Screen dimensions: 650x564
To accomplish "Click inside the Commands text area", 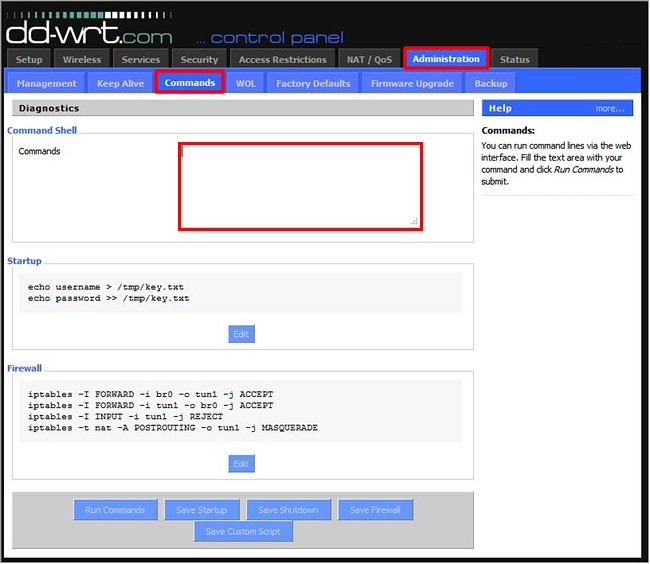I will pyautogui.click(x=300, y=186).
